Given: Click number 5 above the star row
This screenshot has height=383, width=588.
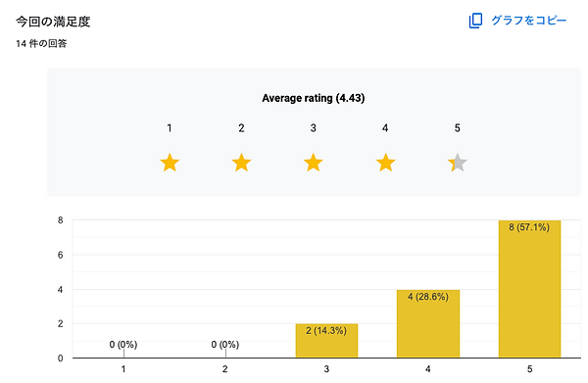Looking at the screenshot, I should click(x=457, y=128).
